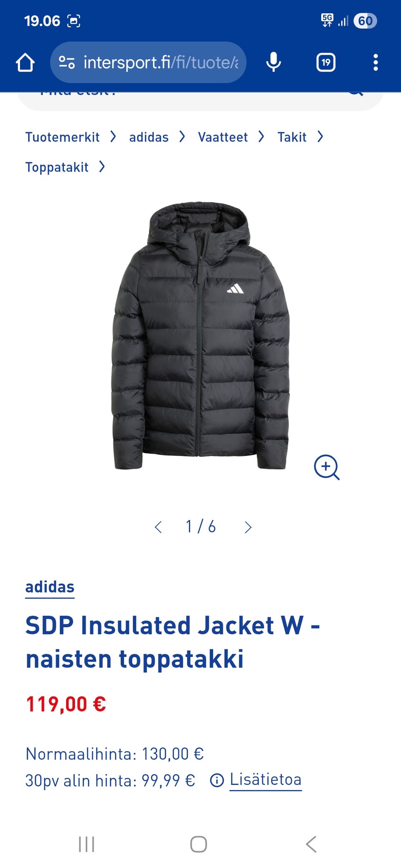Viewport: 401px width, 868px height.
Task: Open the tab switcher showing 19 tabs
Action: click(326, 63)
